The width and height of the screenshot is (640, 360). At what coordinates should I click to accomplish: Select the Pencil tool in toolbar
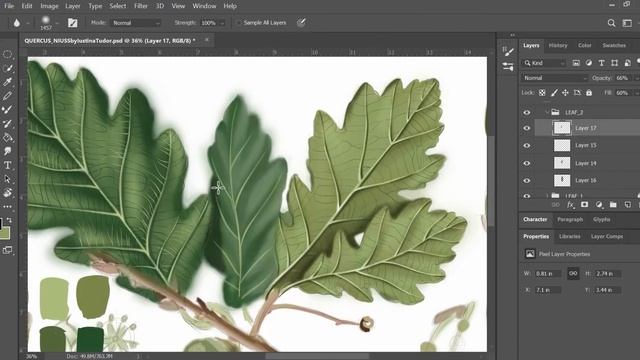7,96
